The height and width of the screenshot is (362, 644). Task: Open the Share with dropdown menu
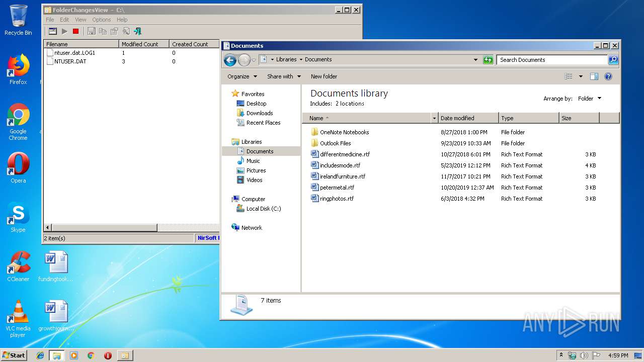coord(284,76)
